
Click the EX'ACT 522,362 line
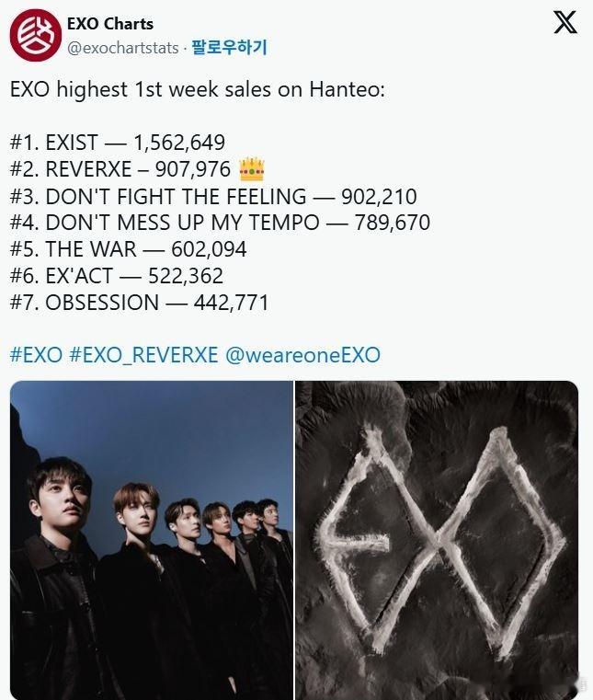[x=117, y=276]
